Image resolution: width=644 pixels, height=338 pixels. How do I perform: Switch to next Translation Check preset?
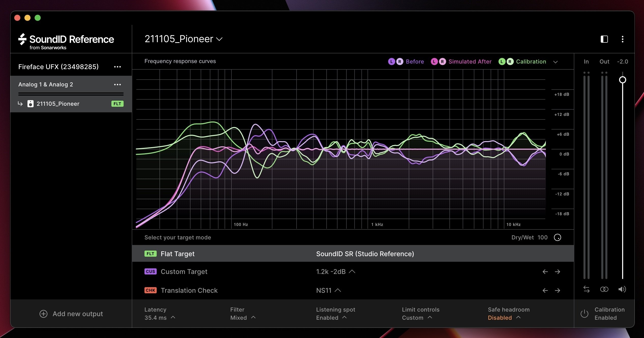tap(557, 290)
